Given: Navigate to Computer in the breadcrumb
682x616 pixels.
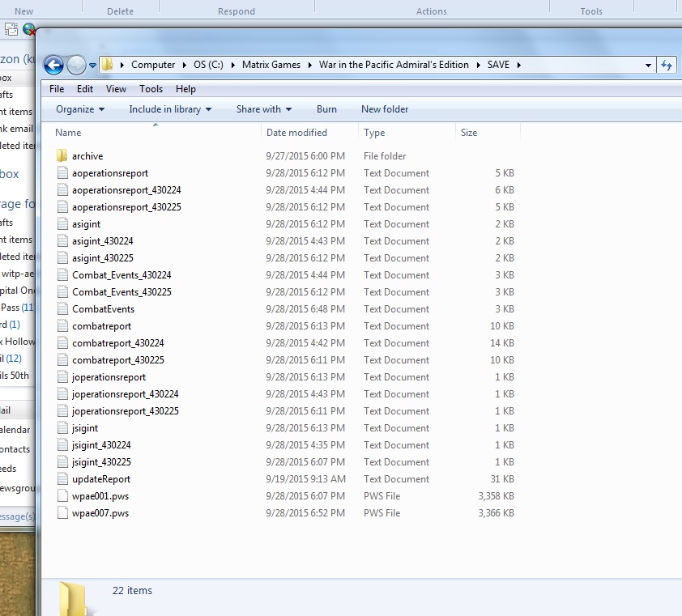Looking at the screenshot, I should pyautogui.click(x=153, y=65).
